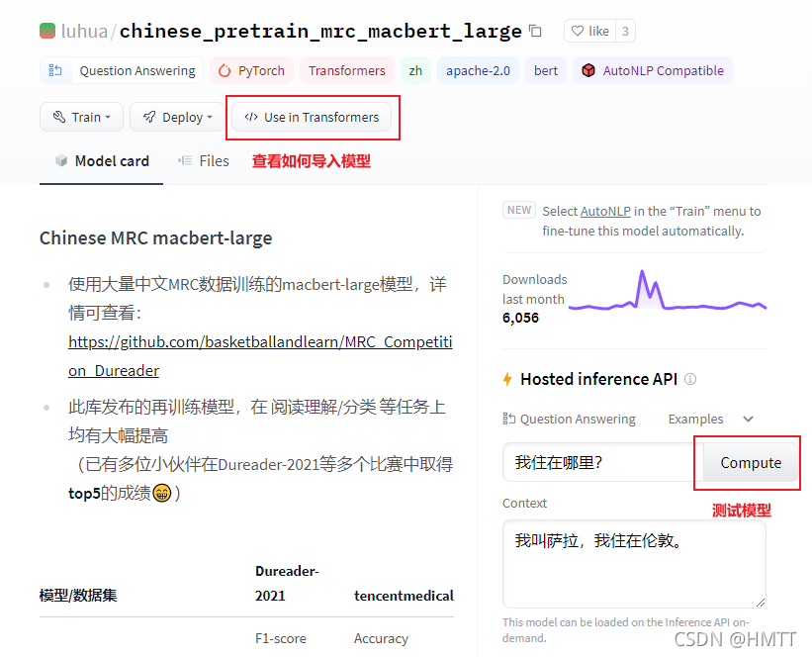Open the luhua user profile link
The image size is (812, 657).
point(84,31)
